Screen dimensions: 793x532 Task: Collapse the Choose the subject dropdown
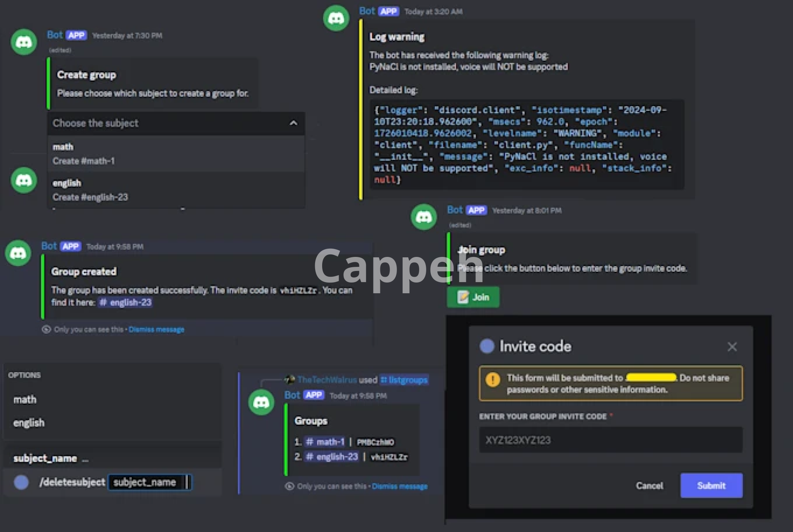tap(293, 123)
